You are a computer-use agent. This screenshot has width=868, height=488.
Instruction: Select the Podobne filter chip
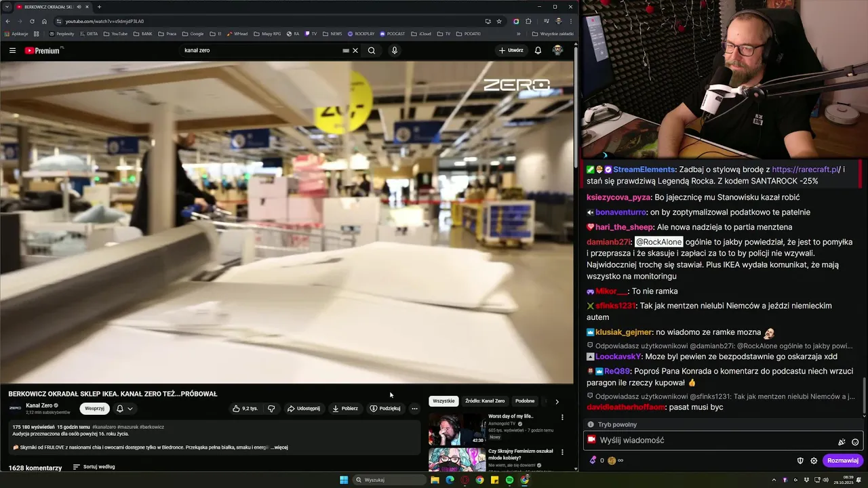(525, 401)
